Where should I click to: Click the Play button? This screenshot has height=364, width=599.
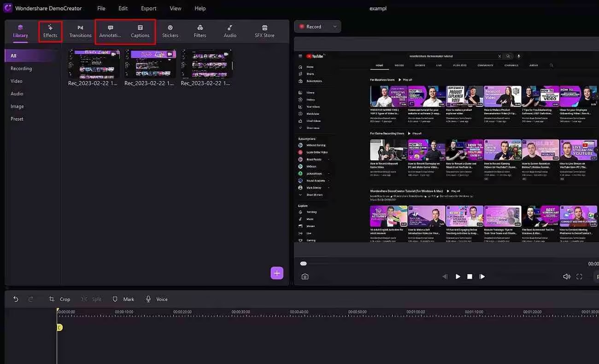point(458,276)
